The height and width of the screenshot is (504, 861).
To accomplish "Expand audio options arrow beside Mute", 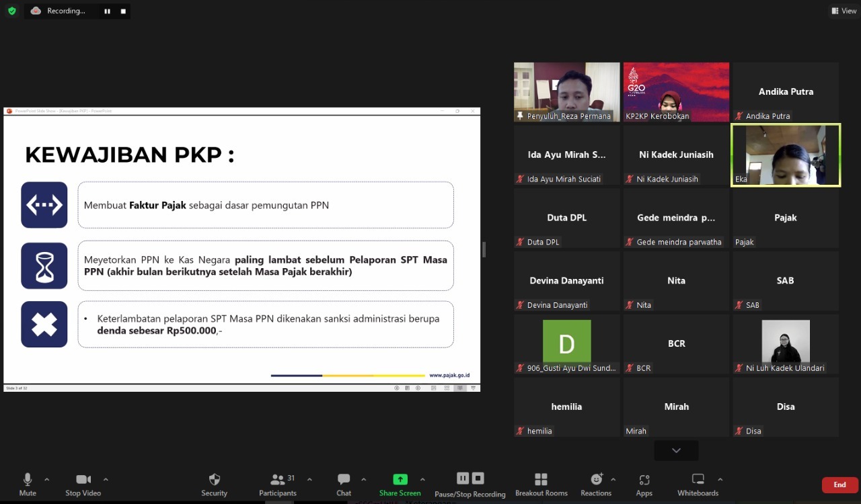I will pyautogui.click(x=46, y=480).
